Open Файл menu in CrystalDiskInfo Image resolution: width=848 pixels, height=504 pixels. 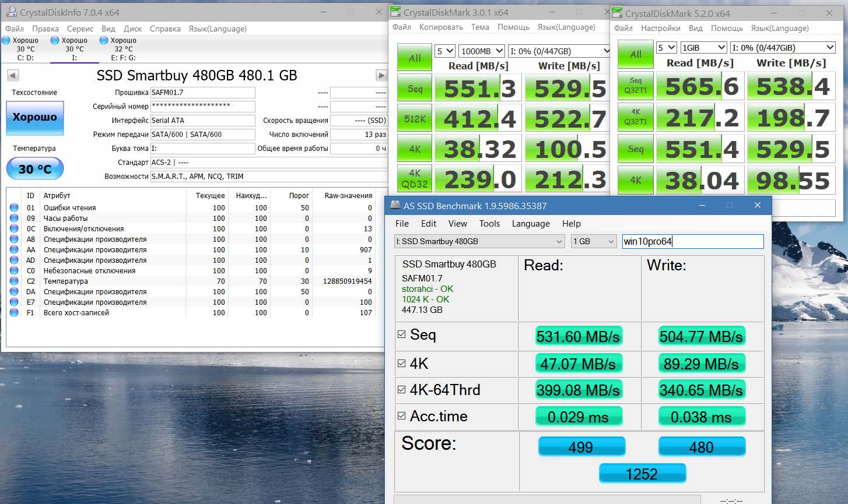[x=15, y=29]
